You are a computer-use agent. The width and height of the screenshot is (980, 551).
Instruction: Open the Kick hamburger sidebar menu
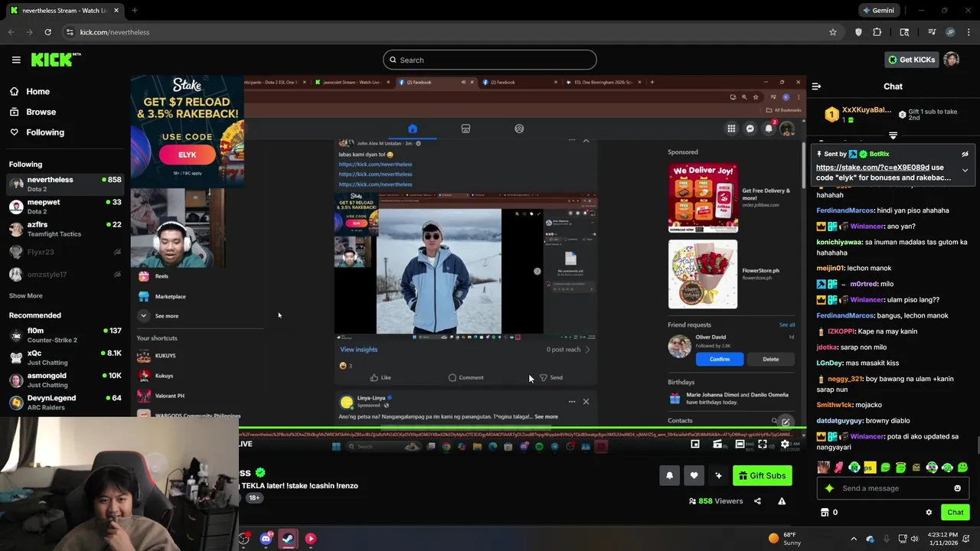point(16,60)
